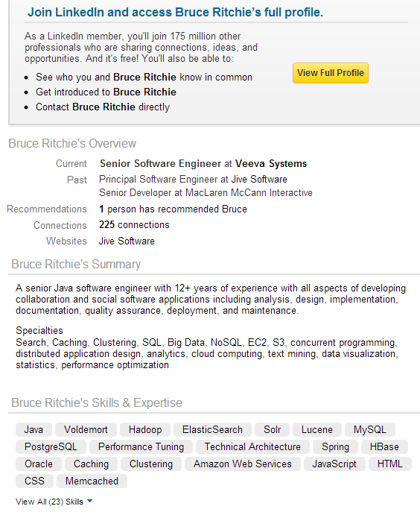The width and height of the screenshot is (420, 515).
Task: Expand the View All (23) Skills arrow
Action: click(x=89, y=501)
